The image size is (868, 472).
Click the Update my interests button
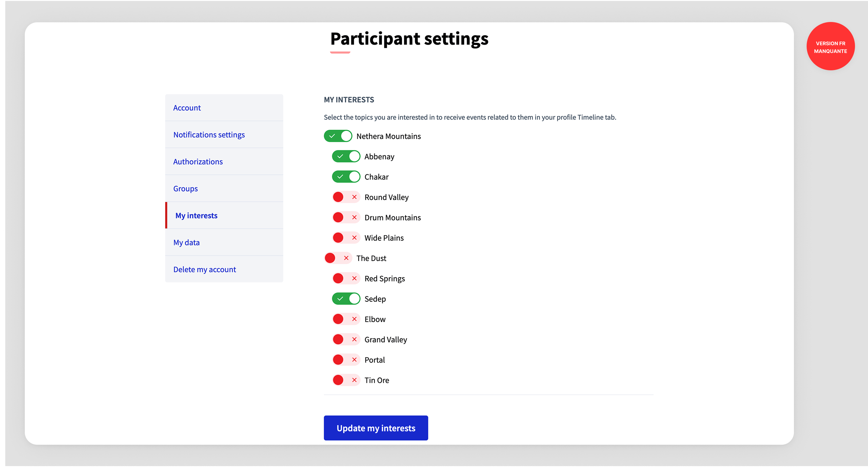(x=376, y=428)
